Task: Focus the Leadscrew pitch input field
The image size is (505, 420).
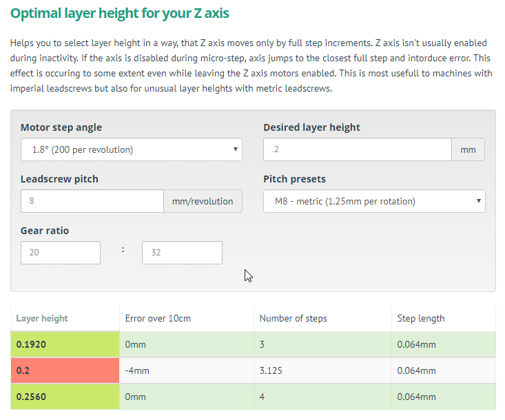Action: [92, 201]
